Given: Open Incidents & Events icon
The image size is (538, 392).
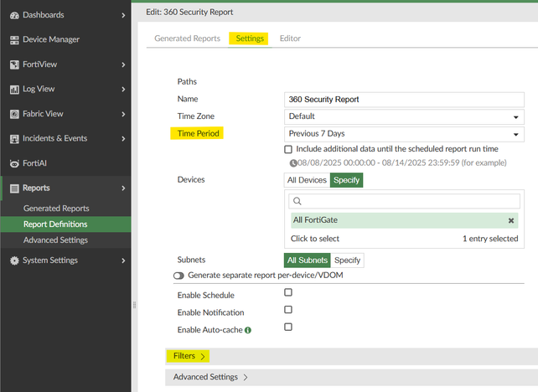Looking at the screenshot, I should [14, 138].
